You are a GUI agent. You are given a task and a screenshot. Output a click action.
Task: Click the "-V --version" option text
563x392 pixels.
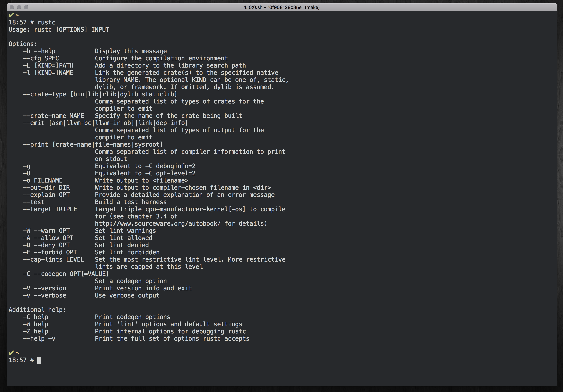point(44,288)
